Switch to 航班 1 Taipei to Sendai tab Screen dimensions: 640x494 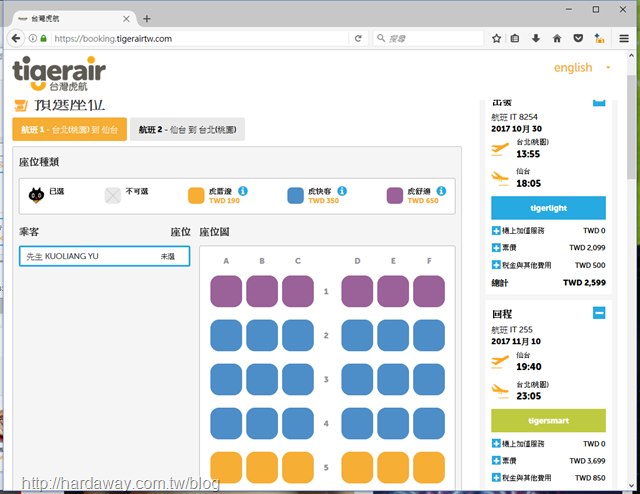point(69,129)
